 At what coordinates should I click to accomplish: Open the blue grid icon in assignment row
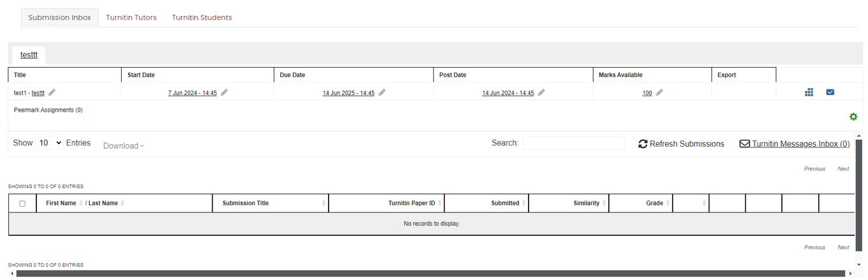point(809,92)
